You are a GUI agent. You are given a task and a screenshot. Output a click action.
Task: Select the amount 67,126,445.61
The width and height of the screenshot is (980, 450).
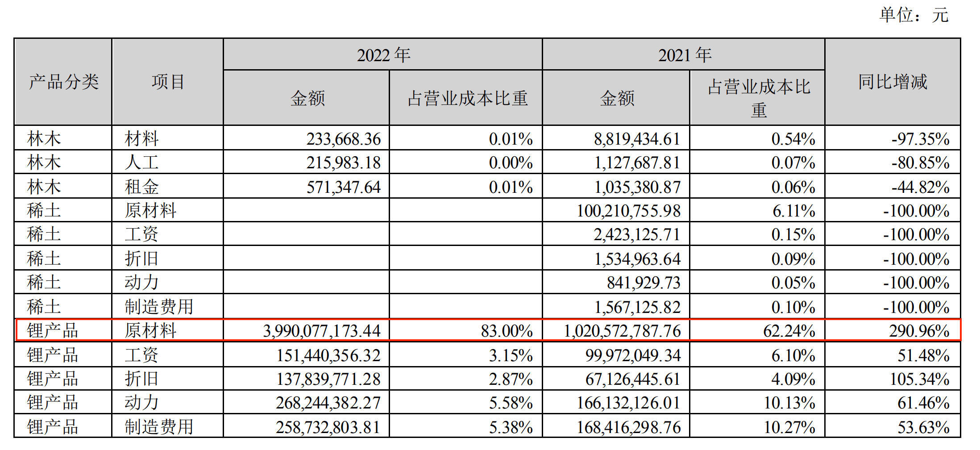coord(633,379)
